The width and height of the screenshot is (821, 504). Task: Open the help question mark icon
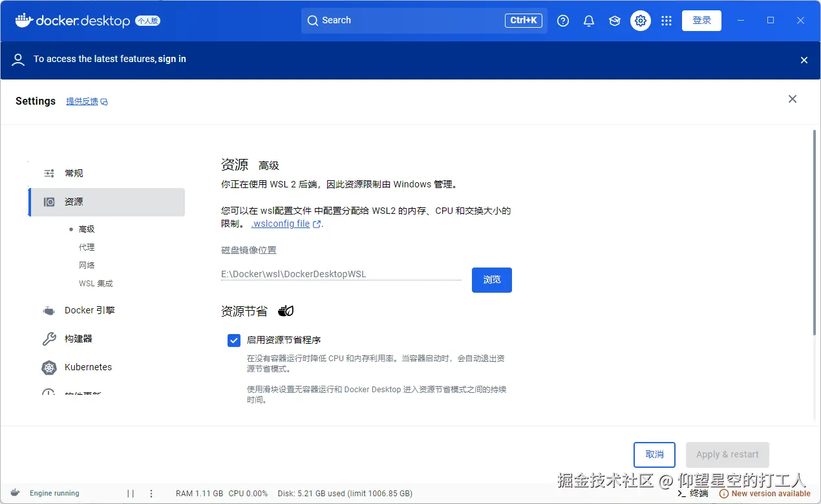[x=563, y=21]
